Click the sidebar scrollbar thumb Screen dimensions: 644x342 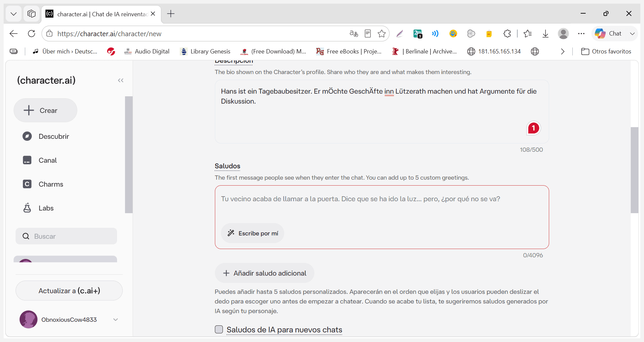click(129, 154)
